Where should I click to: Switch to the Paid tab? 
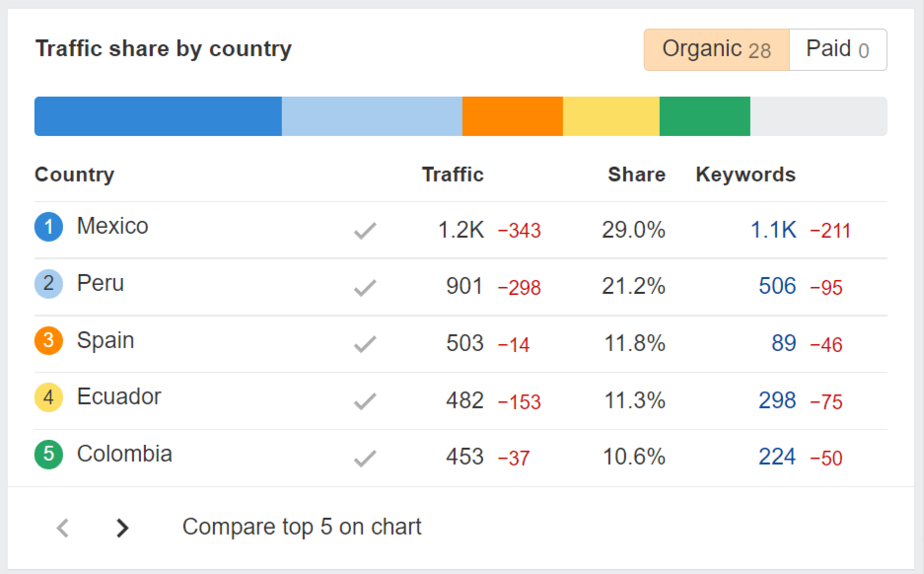[837, 49]
